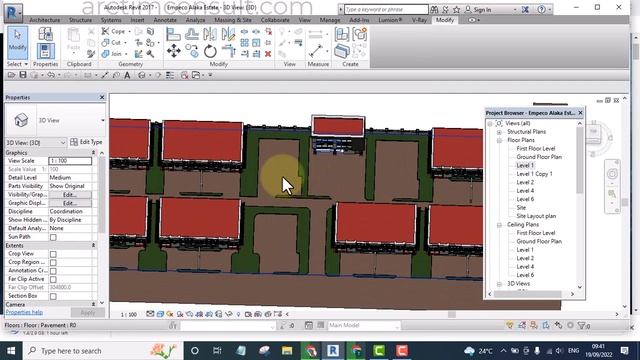Select the Array tool
Screen dimensions: 640x360
click(x=244, y=42)
